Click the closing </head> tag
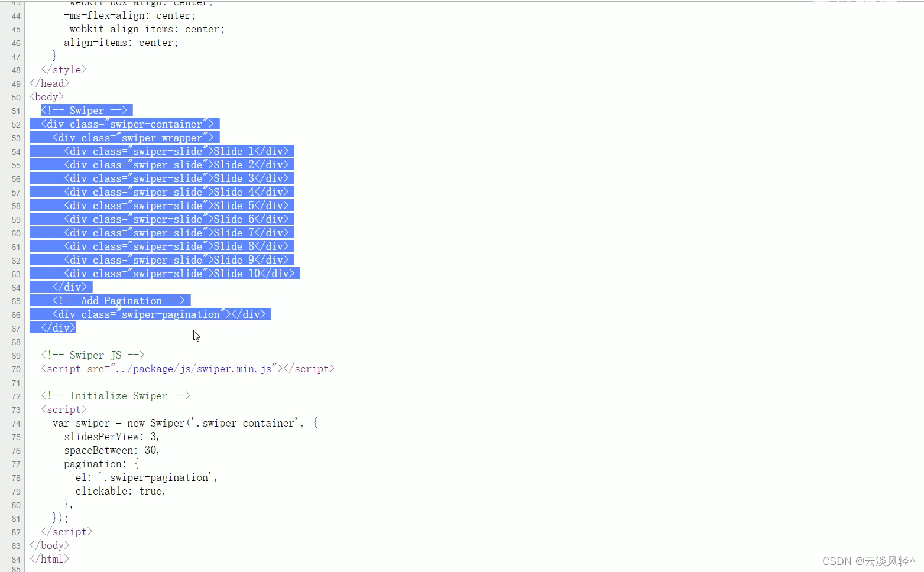 click(50, 83)
